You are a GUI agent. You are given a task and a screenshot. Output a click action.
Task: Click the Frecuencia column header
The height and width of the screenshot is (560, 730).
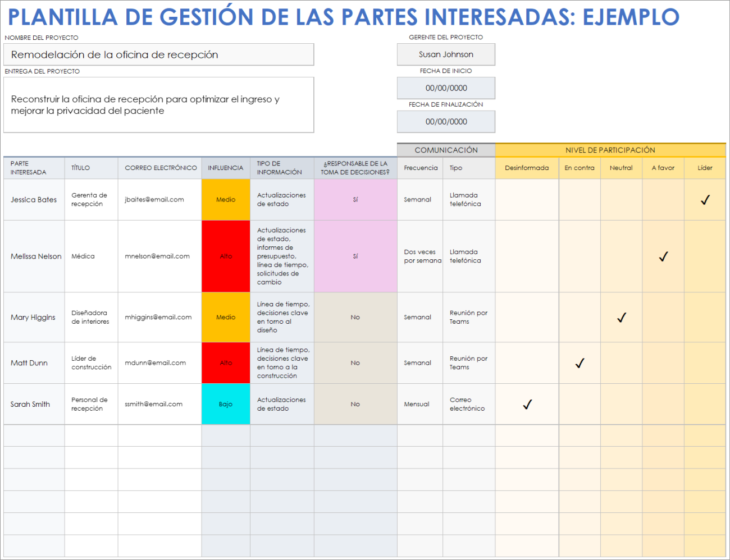click(x=419, y=168)
